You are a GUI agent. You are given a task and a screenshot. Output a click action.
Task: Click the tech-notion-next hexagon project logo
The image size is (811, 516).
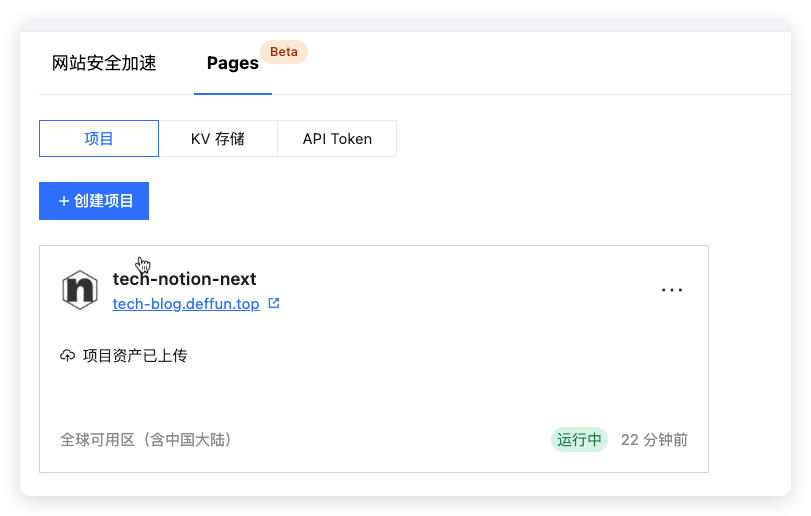pyautogui.click(x=79, y=290)
